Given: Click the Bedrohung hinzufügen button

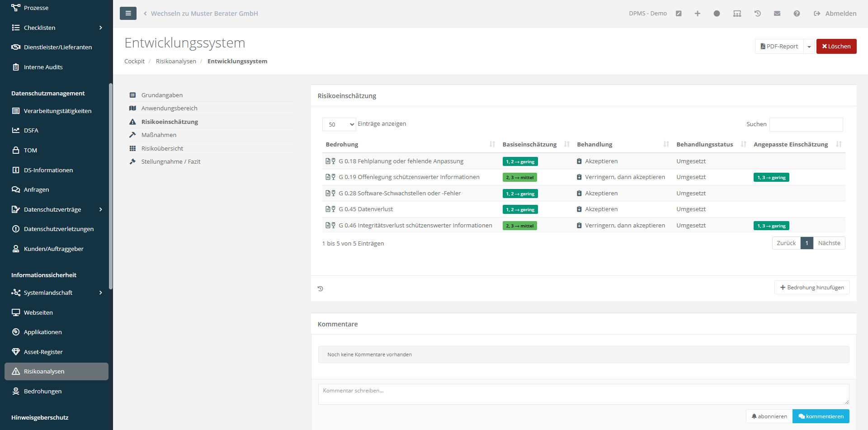Looking at the screenshot, I should (812, 288).
